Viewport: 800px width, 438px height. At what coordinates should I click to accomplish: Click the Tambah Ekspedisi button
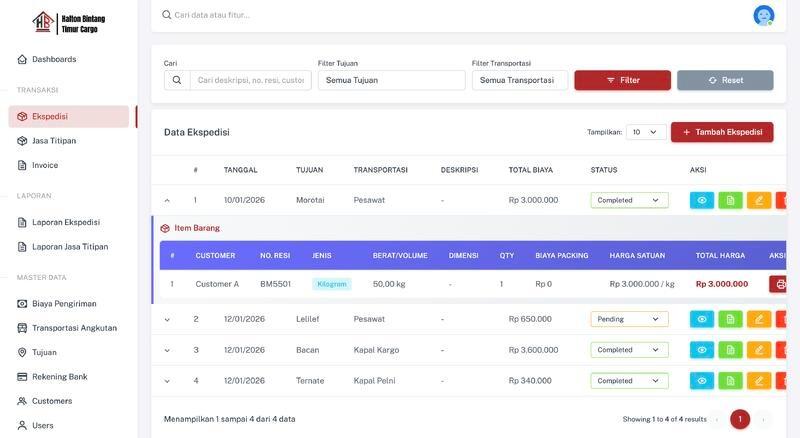coord(722,132)
